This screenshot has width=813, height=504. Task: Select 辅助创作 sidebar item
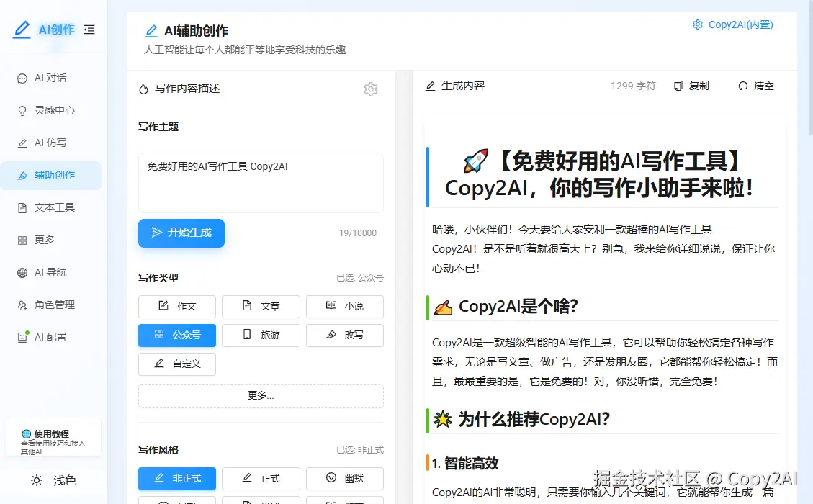51,175
